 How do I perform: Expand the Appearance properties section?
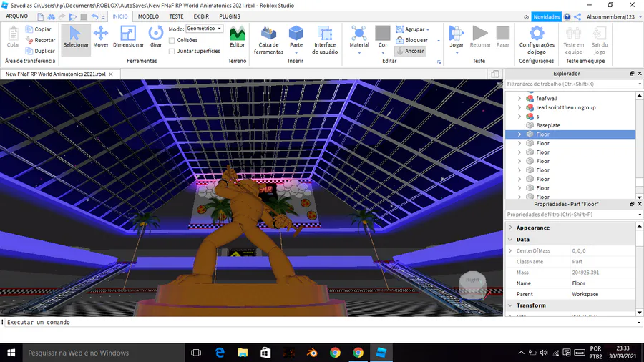tap(510, 228)
